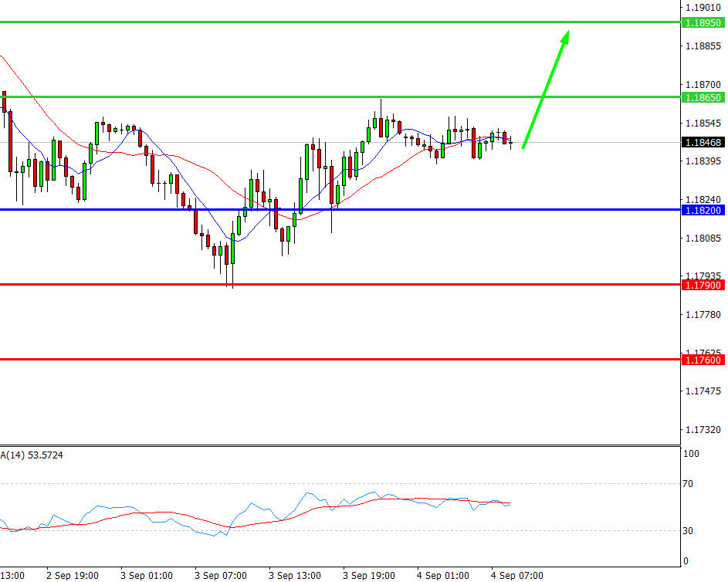Screen dimensions: 728x582
Task: Click the 3 Sep 13:00 time label
Action: 295,576
